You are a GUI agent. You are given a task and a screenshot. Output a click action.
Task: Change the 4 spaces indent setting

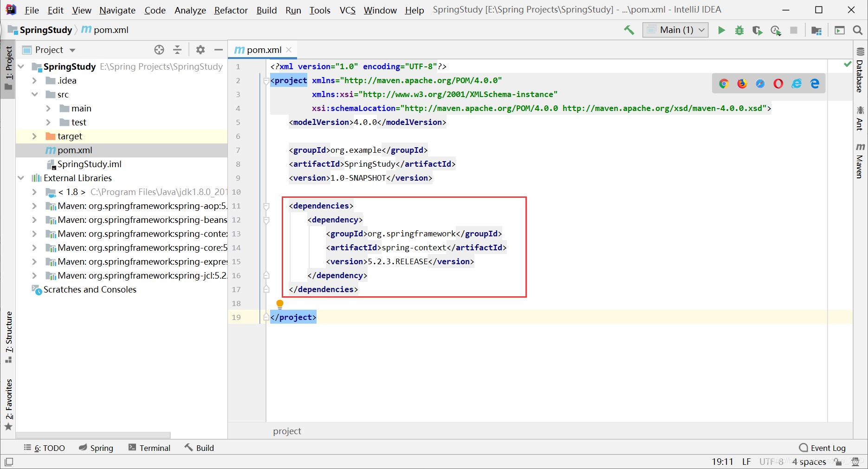click(x=809, y=462)
